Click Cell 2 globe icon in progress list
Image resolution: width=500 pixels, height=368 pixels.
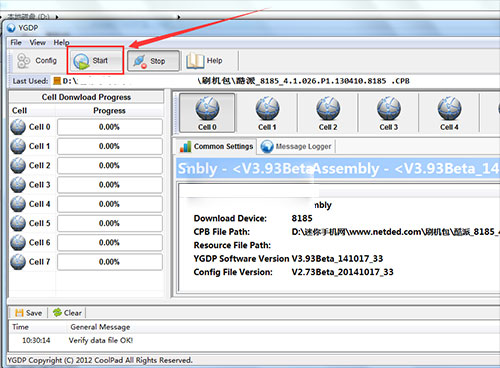click(18, 166)
